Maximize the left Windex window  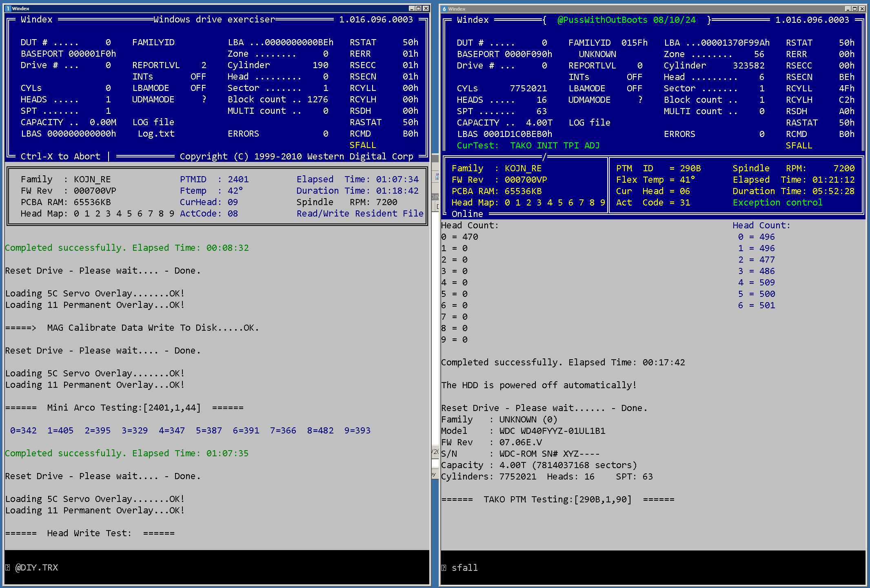(419, 9)
